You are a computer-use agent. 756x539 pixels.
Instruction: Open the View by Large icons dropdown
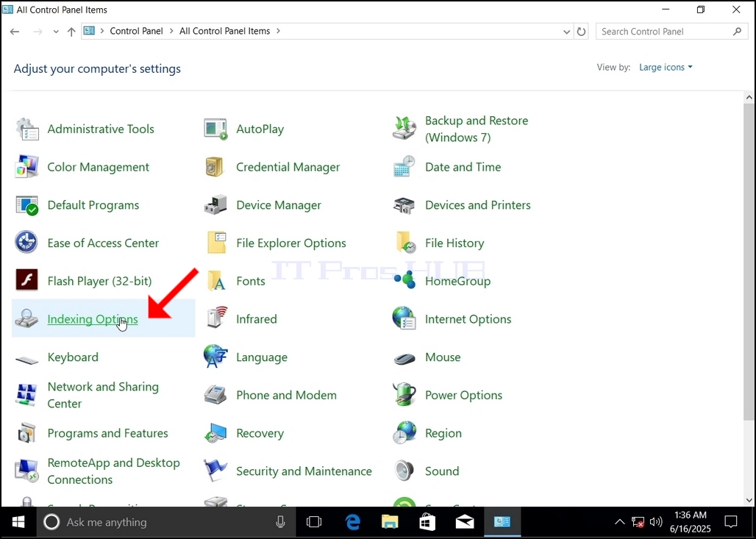[x=666, y=68]
